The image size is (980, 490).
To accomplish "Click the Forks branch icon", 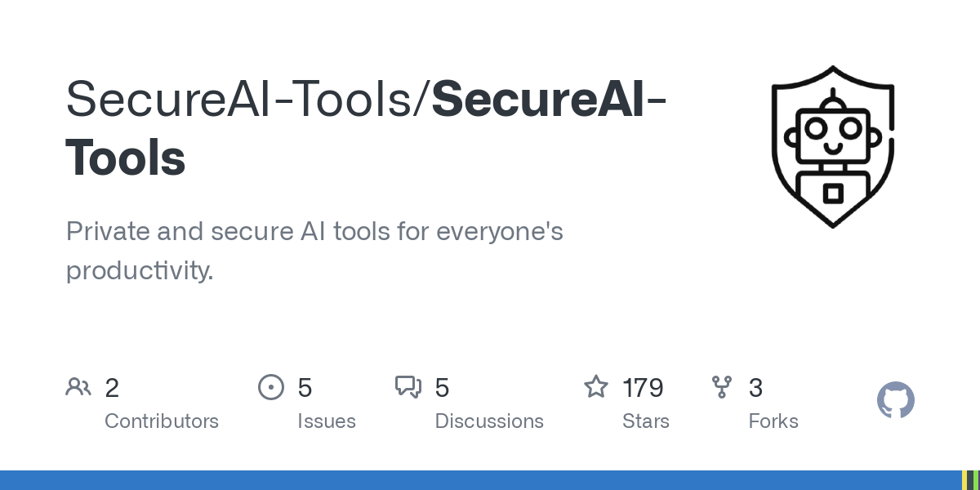I will [x=722, y=386].
